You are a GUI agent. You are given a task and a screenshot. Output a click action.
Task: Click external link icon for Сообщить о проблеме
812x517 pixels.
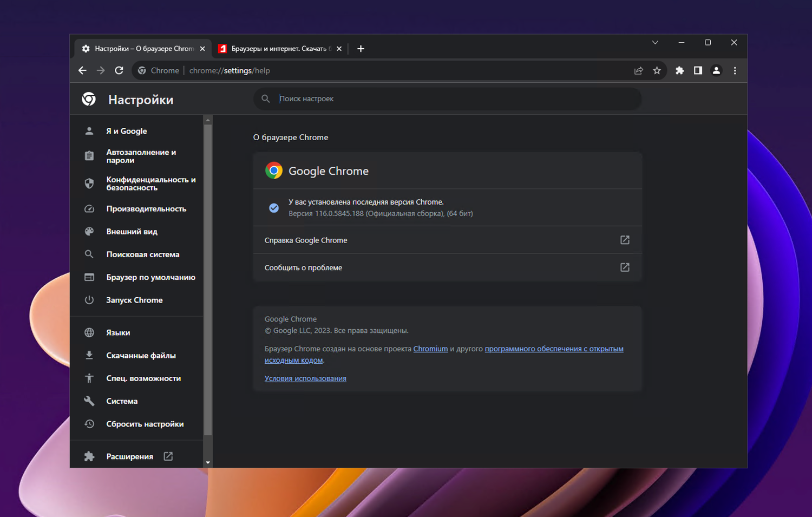click(625, 267)
